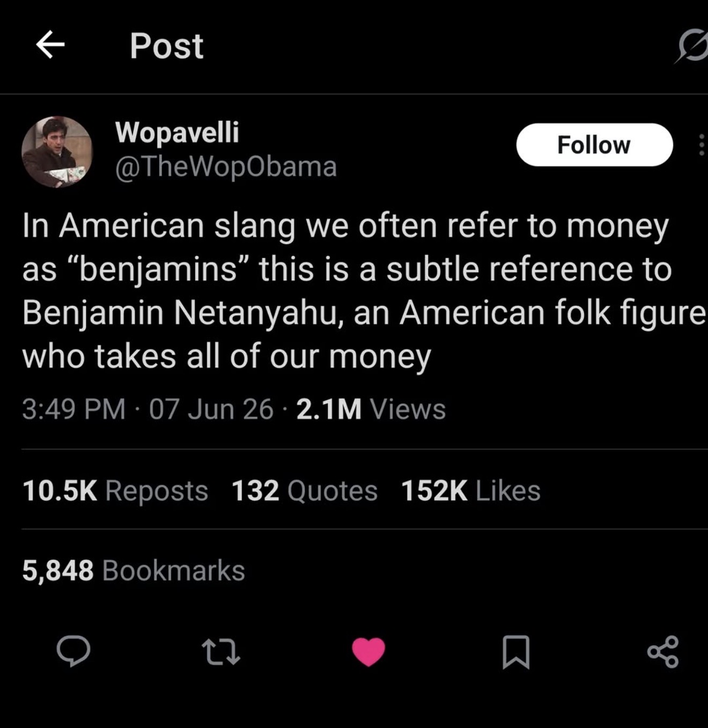Screen dimensions: 708x728
Task: Unlike the post with the pink heart
Action: pos(368,652)
